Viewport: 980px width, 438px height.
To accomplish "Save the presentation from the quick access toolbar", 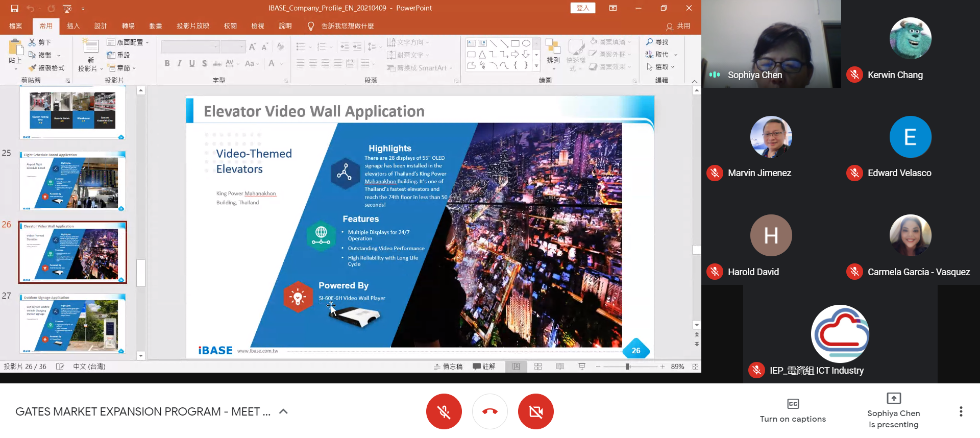I will (x=14, y=8).
